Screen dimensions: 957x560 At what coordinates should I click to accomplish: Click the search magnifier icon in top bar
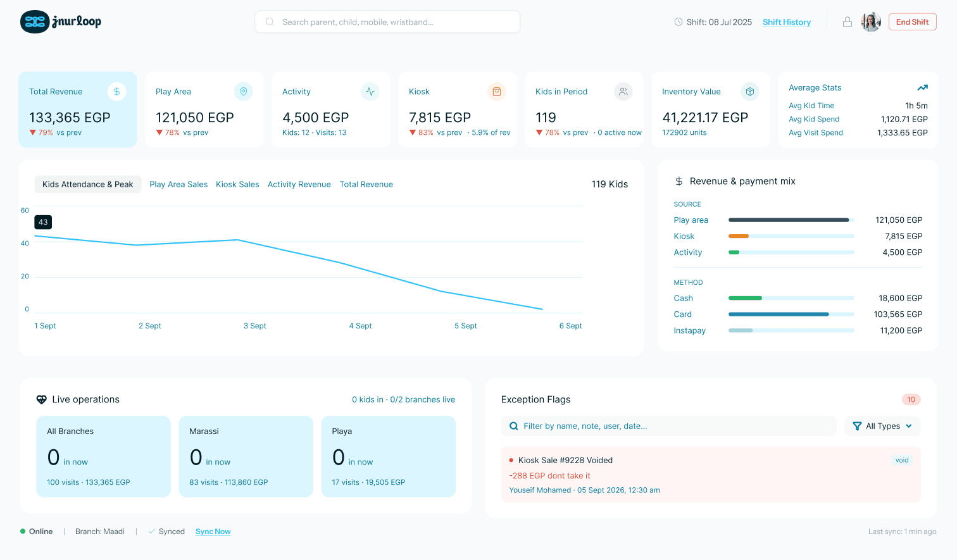270,22
